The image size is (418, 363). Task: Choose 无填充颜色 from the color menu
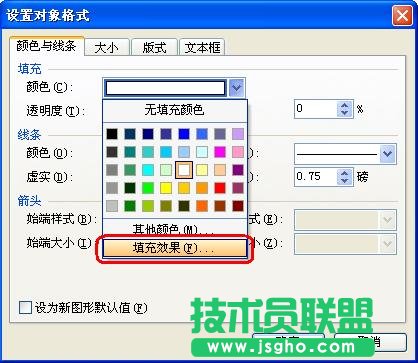(x=174, y=110)
